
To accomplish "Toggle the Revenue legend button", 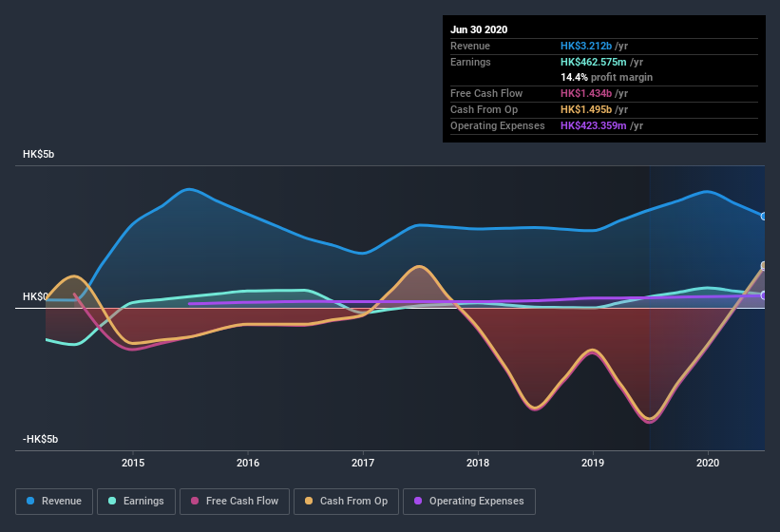I will click(x=54, y=502).
